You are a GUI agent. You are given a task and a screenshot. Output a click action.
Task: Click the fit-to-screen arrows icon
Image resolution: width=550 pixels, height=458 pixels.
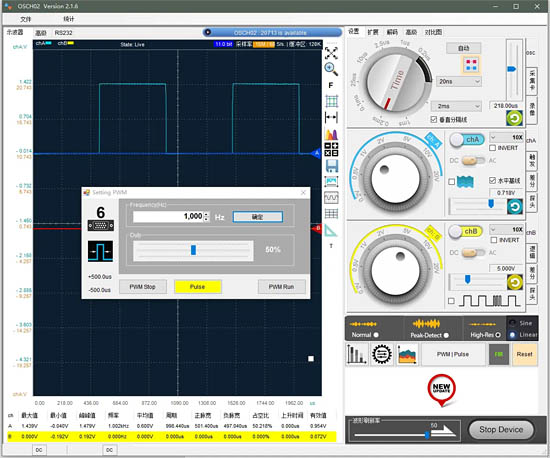331,53
